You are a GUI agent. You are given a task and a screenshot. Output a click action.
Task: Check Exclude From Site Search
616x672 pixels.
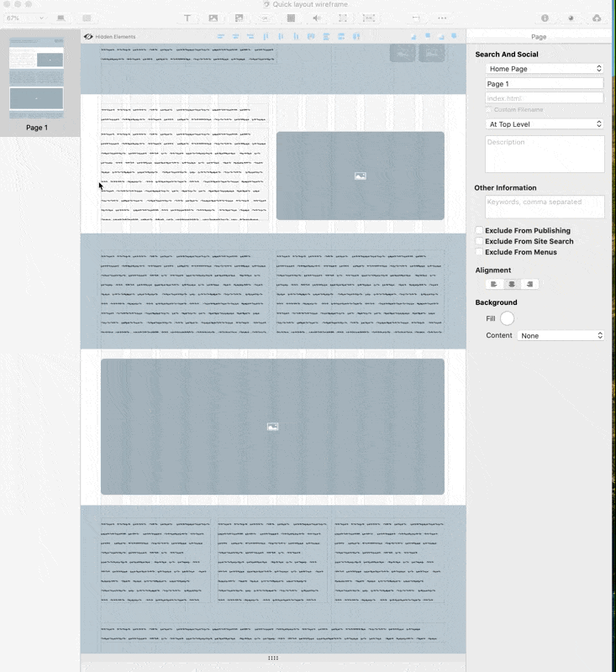point(479,241)
